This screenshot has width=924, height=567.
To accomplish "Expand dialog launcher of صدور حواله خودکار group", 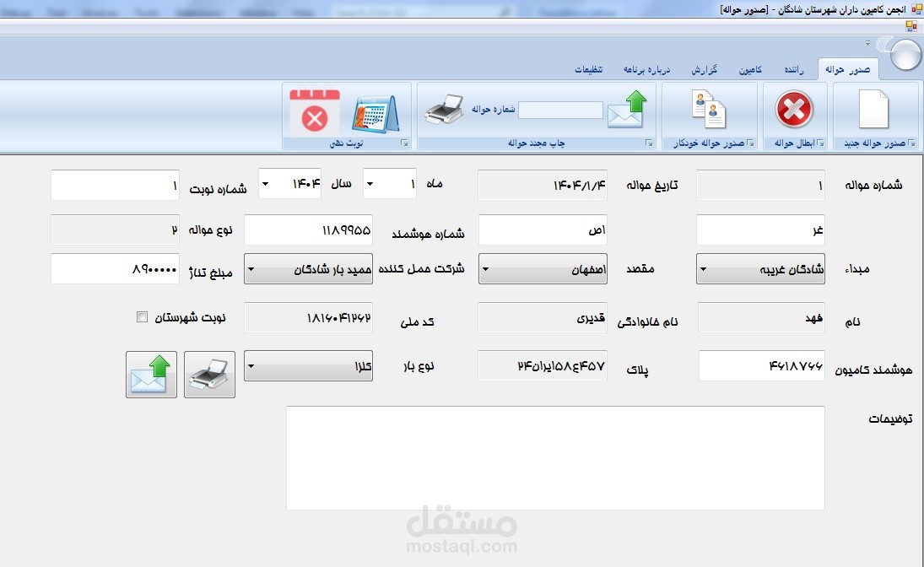I will pyautogui.click(x=750, y=143).
